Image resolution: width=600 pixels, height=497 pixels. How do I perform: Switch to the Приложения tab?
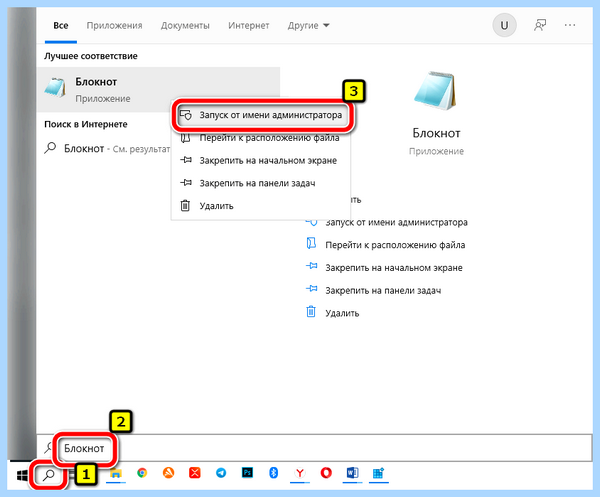pos(114,25)
